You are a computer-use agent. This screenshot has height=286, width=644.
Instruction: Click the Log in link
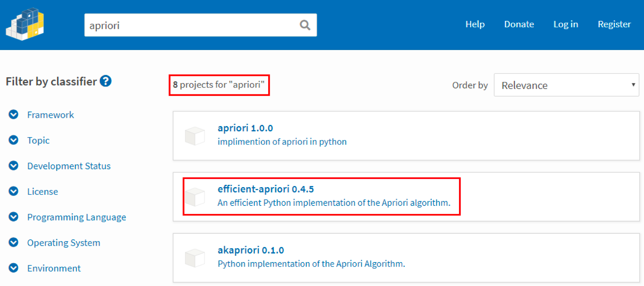click(565, 24)
